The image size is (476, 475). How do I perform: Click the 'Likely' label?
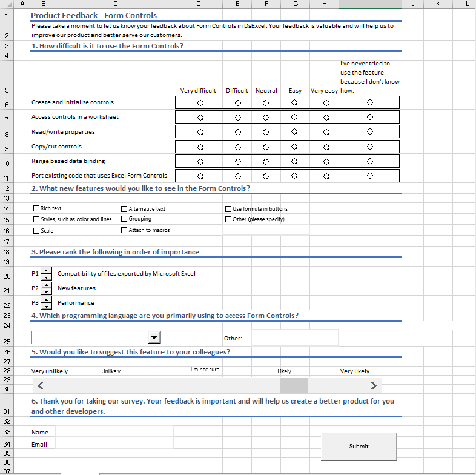(285, 371)
